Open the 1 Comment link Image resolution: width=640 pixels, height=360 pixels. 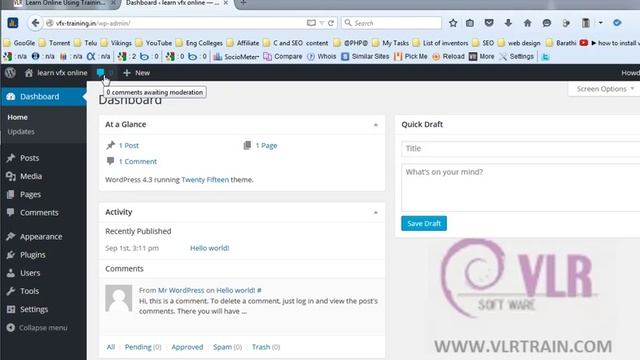coord(138,161)
